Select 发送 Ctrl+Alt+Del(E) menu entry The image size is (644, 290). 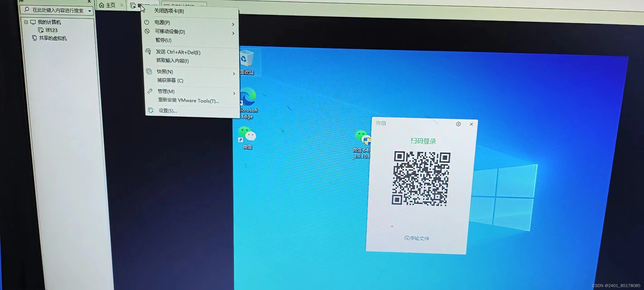point(178,52)
